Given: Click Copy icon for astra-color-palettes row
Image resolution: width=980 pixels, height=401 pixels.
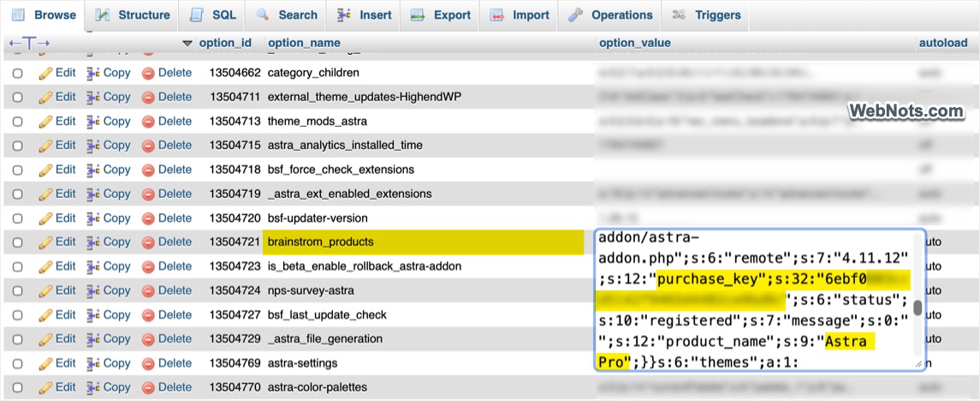Looking at the screenshot, I should coord(93,388).
